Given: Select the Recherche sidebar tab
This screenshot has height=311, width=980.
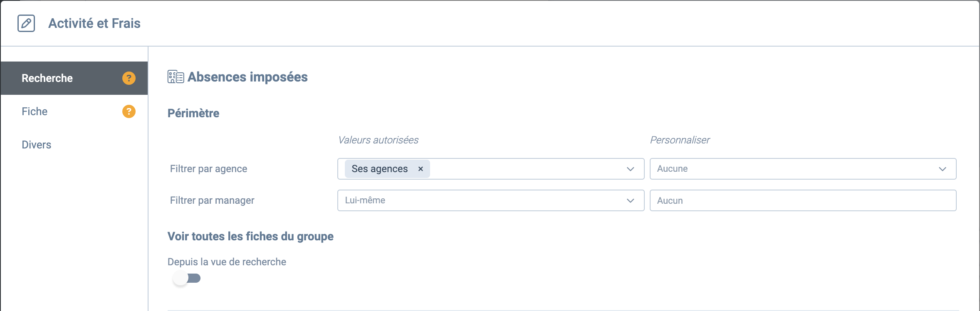Looking at the screenshot, I should [74, 78].
